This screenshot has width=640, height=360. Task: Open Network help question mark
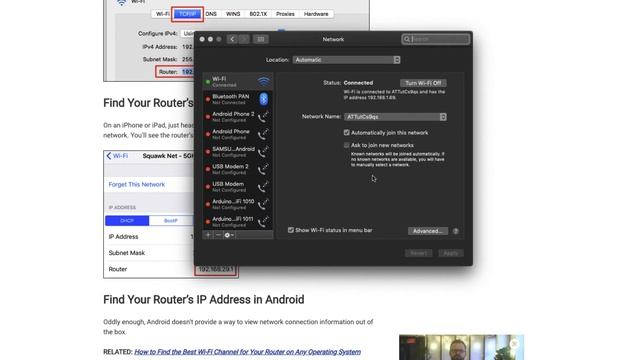pos(456,231)
